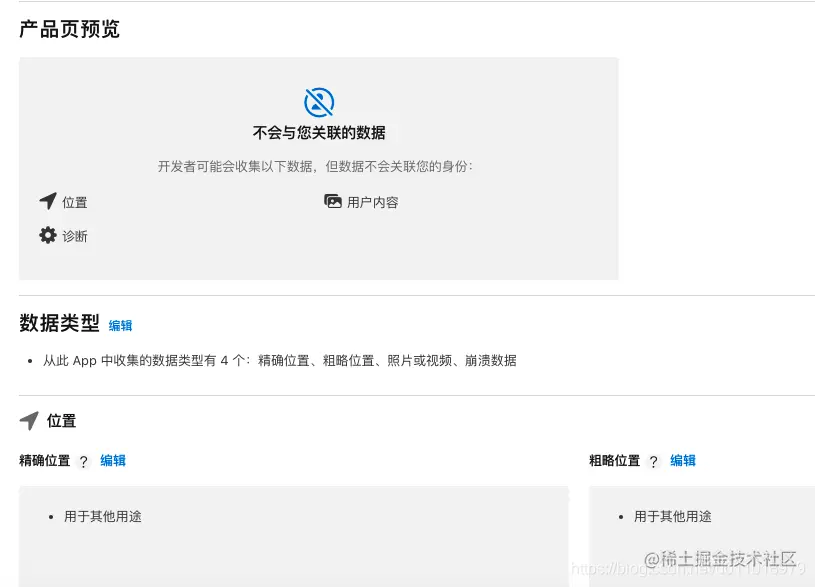This screenshot has width=815, height=587.
Task: Click the 粗略位置 label
Action: 614,461
